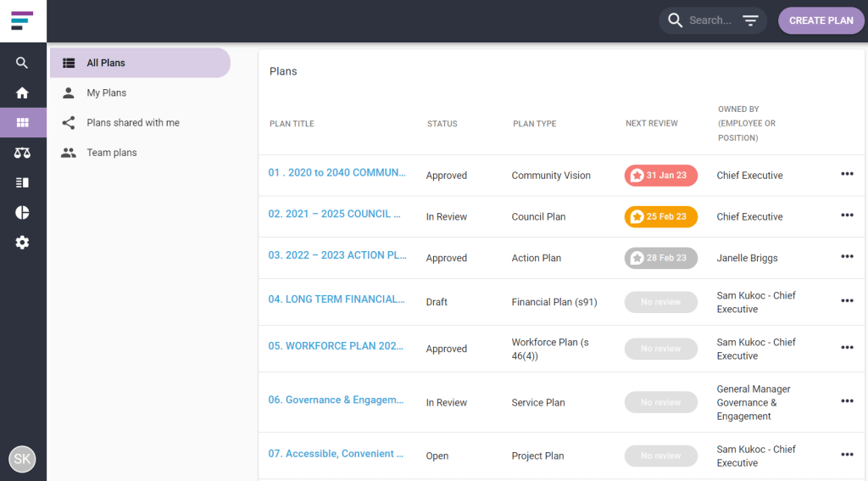Open plan 06. Governance & Engagem...
Screen dimensions: 868x481
click(336, 400)
